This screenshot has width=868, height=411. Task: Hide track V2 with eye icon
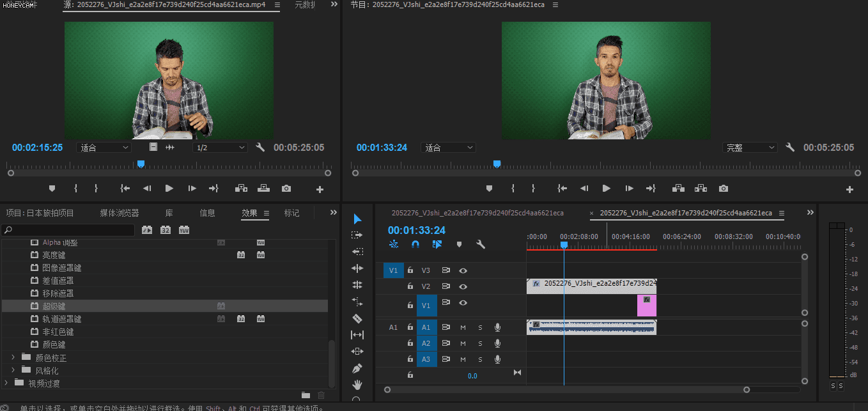(463, 286)
